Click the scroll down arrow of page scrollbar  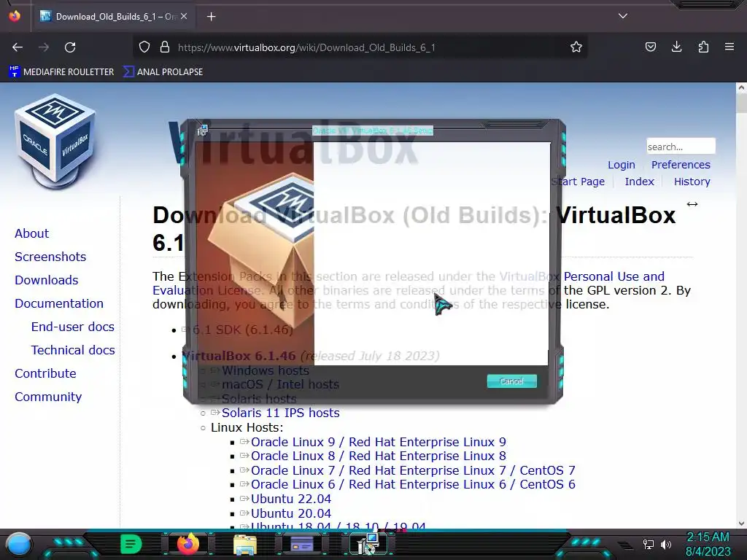tap(741, 524)
